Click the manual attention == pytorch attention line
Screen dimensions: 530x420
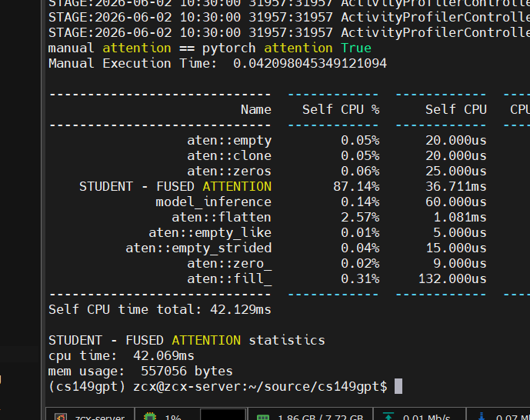210,48
